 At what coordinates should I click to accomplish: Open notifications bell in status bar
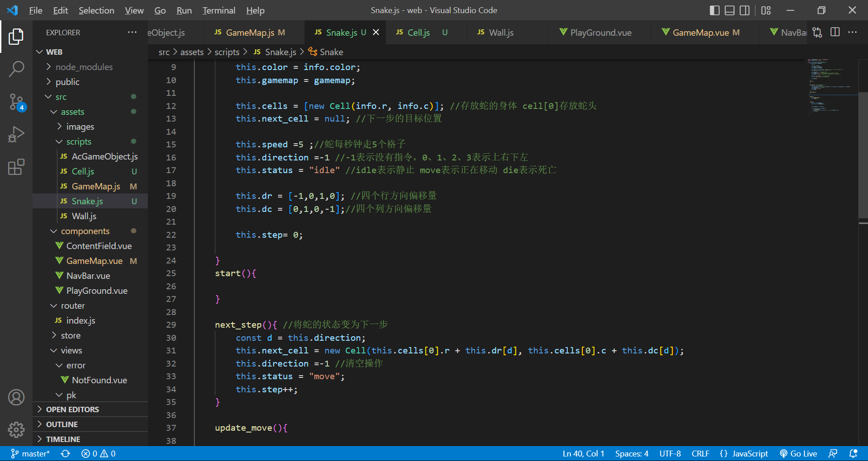point(853,453)
